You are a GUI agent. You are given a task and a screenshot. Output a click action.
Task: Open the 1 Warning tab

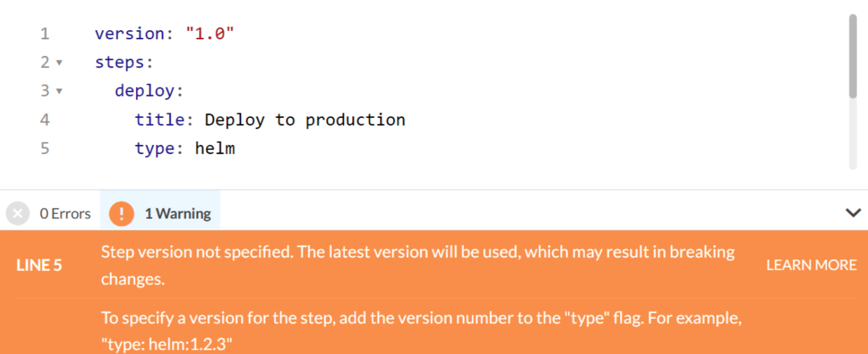177,214
